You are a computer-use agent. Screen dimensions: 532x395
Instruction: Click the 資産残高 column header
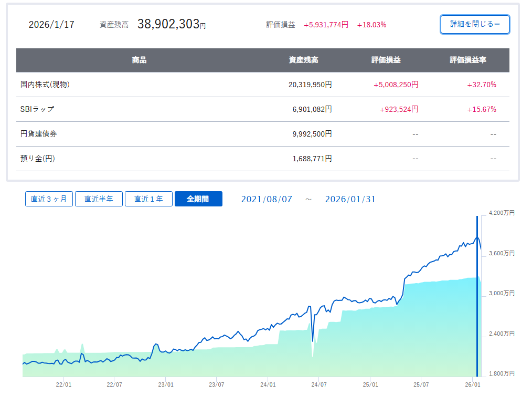click(303, 60)
